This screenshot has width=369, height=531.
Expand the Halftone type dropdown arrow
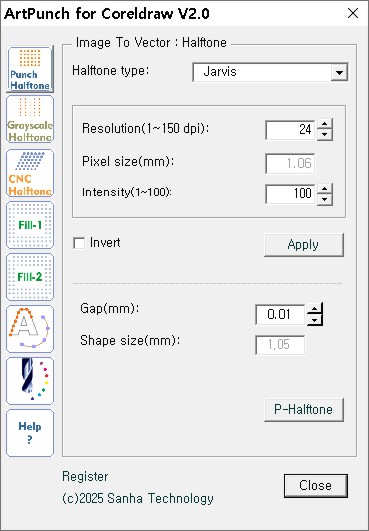click(x=339, y=72)
